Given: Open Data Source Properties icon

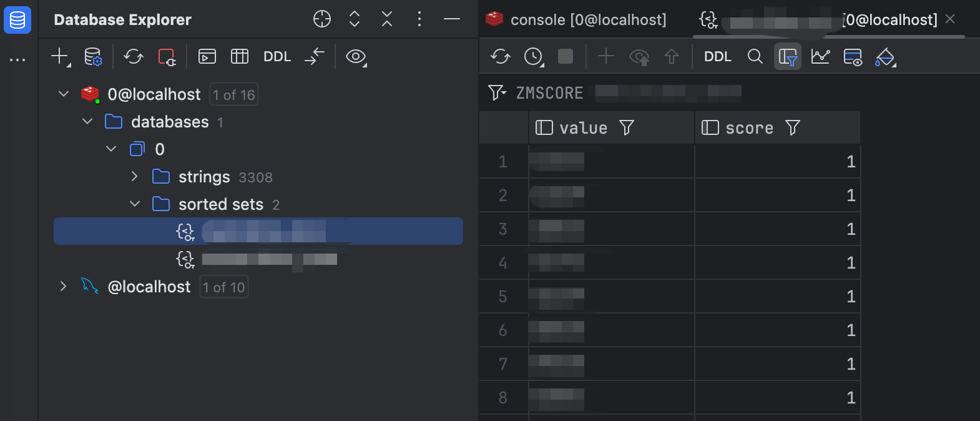Looking at the screenshot, I should tap(93, 57).
